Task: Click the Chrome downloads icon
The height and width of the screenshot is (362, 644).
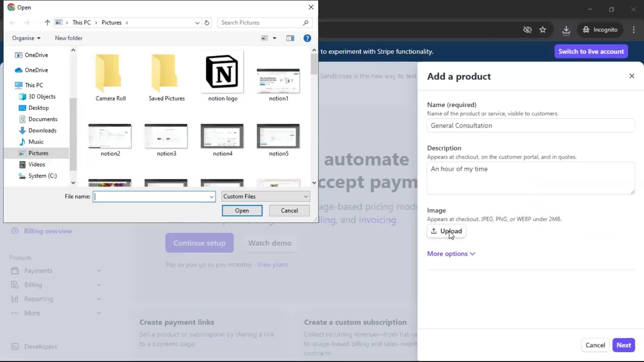Action: [x=566, y=30]
